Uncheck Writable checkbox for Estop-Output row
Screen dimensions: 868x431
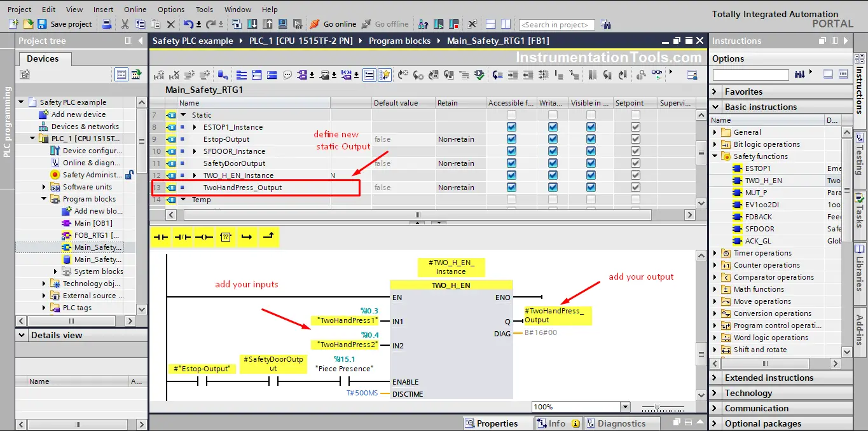(x=553, y=139)
